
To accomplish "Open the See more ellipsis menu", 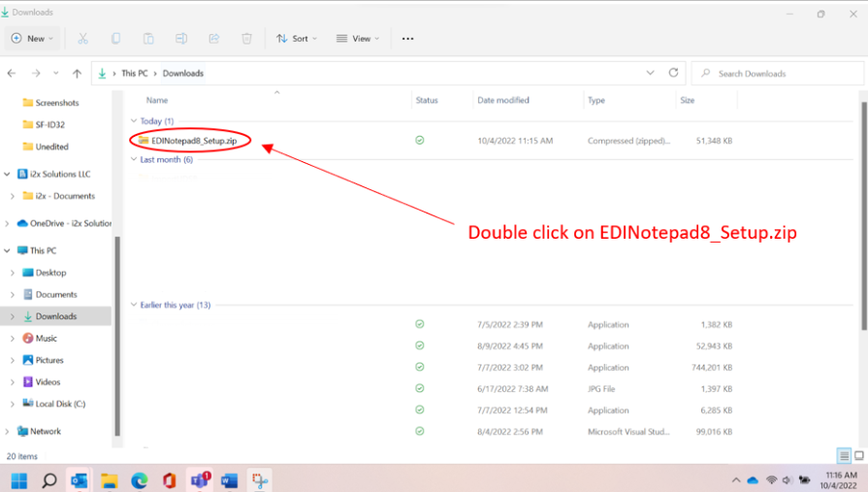I will click(408, 38).
